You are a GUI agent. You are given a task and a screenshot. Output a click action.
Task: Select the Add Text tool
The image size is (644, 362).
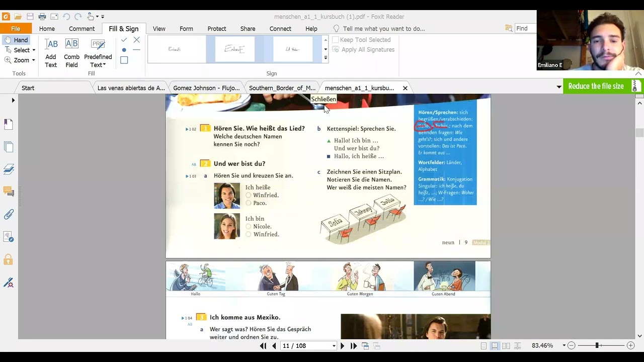[x=51, y=53]
